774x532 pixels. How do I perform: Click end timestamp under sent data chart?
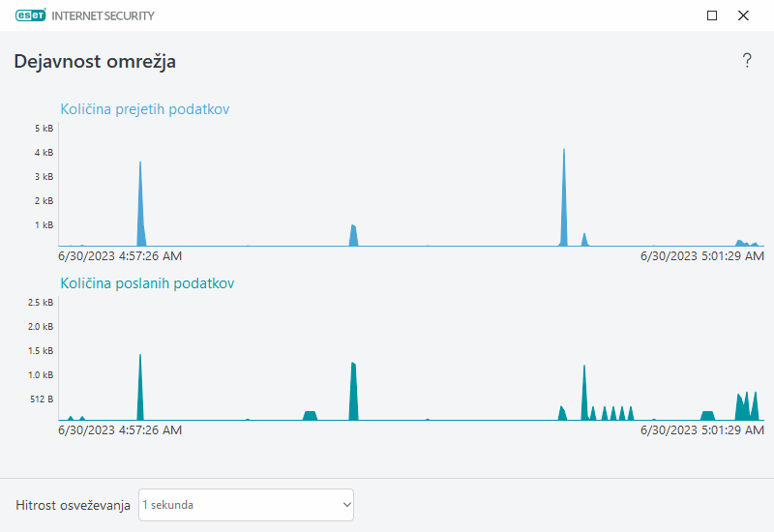tap(702, 430)
